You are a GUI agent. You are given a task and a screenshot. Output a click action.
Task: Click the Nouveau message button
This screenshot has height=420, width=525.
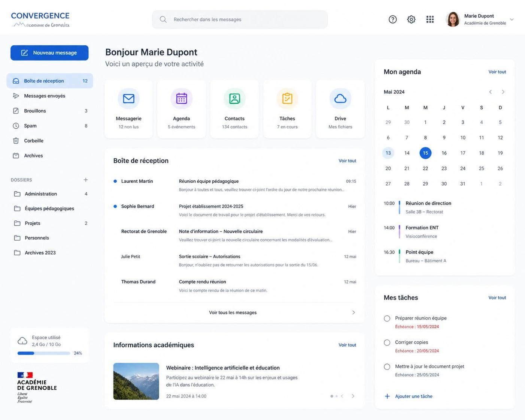coord(49,53)
